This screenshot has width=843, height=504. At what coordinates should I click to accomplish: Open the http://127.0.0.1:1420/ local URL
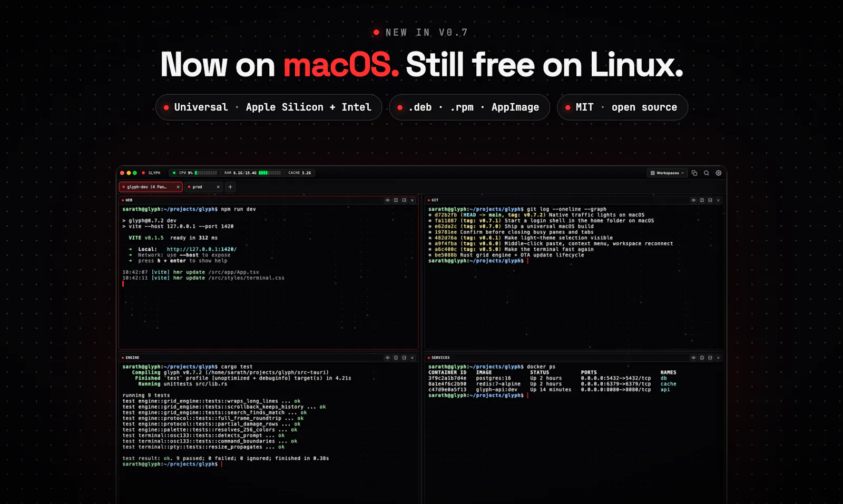(x=202, y=249)
